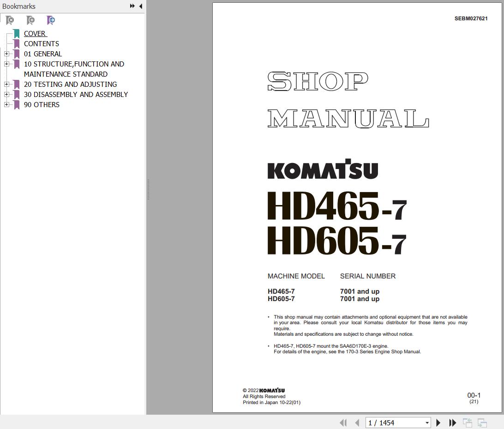Expand the 10 STRUCTURE, FUNCTION bookmark
The width and height of the screenshot is (504, 429).
tap(6, 64)
